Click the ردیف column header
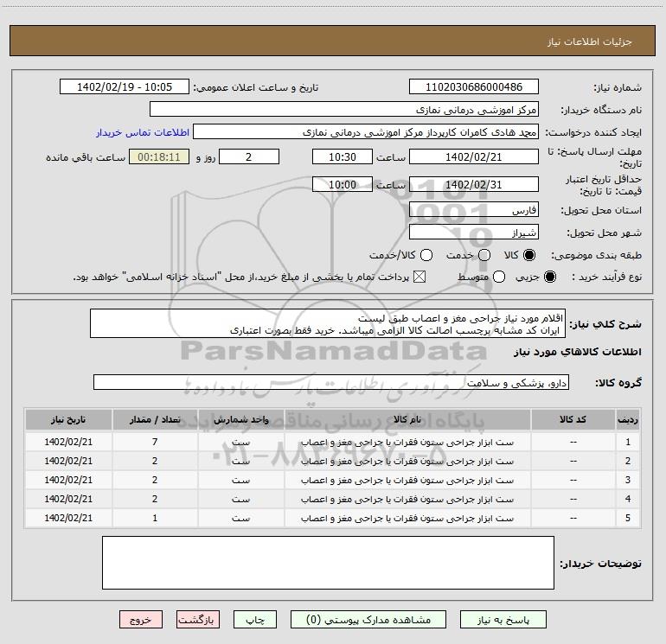This screenshot has height=644, width=666. pyautogui.click(x=628, y=419)
